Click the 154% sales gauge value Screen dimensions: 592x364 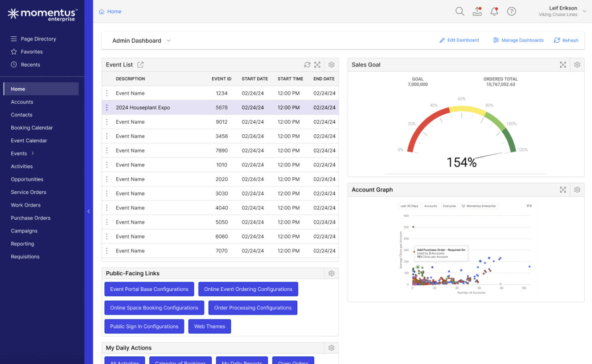click(461, 162)
